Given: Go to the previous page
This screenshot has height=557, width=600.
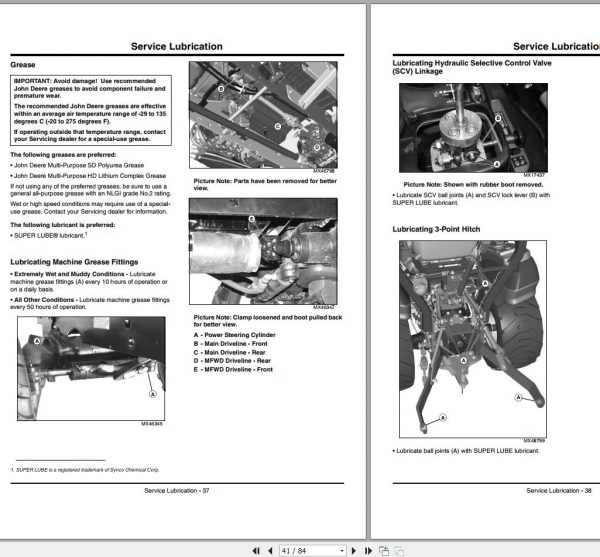Looking at the screenshot, I should click(270, 550).
